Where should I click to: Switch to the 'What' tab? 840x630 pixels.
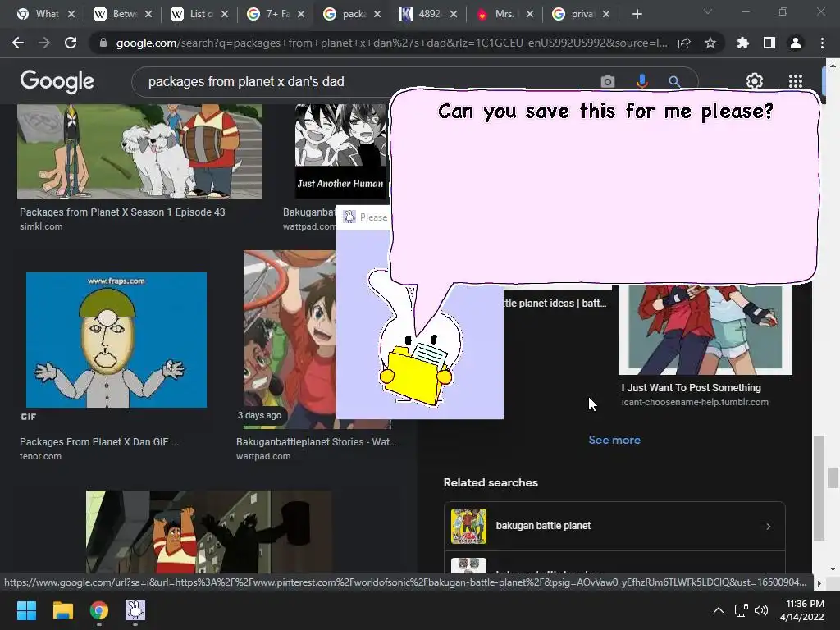coord(40,15)
